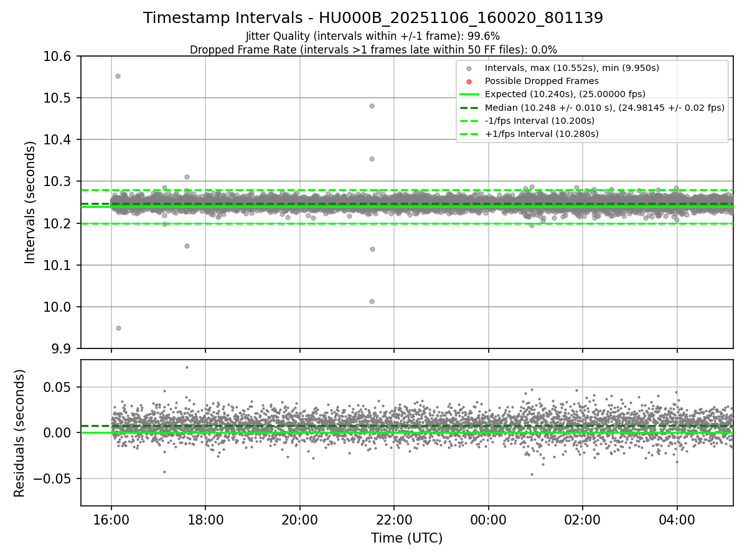Select legend entry '+1/fps Interval (10.280s)'
747x560 pixels.
click(540, 133)
